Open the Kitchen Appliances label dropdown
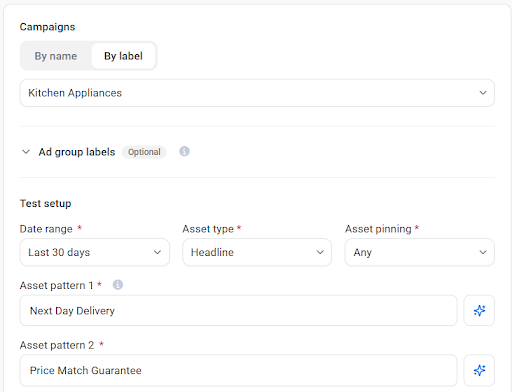Viewport: 512px width, 392px height. click(257, 93)
